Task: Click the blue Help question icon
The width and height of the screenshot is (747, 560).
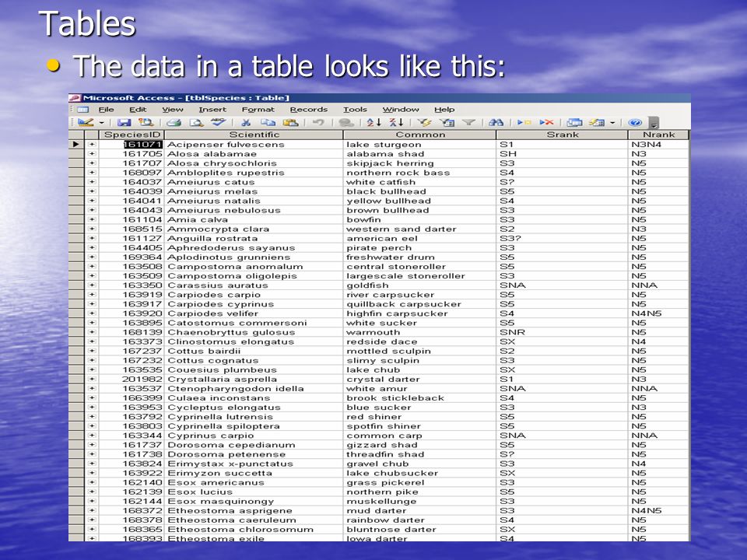Action: 635,123
